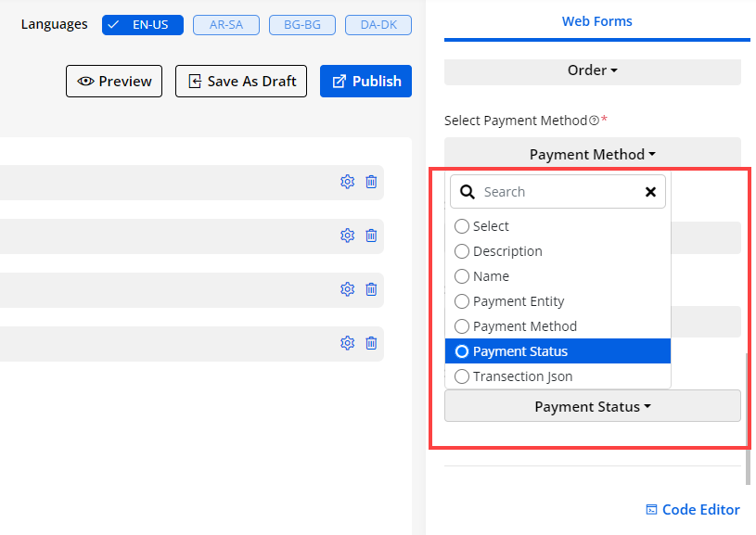
Task: Click the trash icon in fourth row
Action: [x=371, y=343]
